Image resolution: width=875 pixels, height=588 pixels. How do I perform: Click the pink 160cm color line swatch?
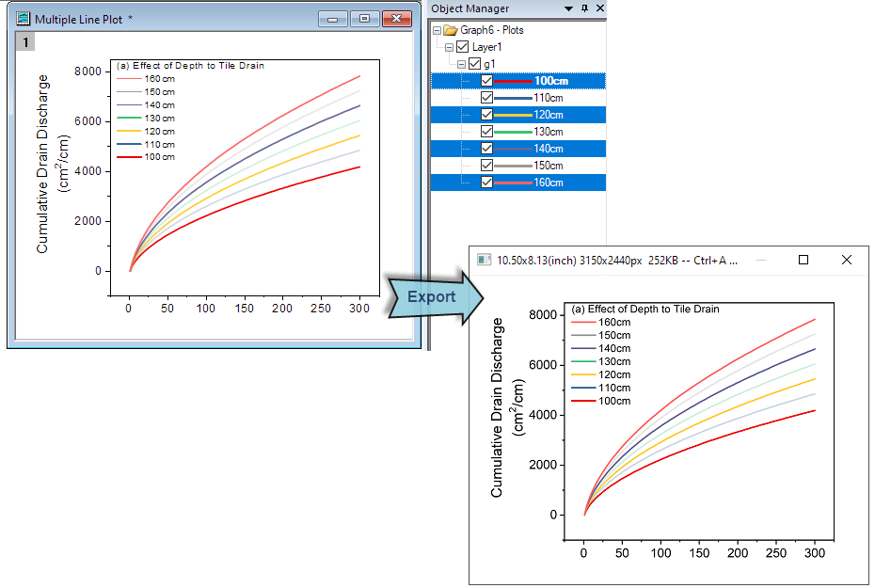click(x=512, y=182)
